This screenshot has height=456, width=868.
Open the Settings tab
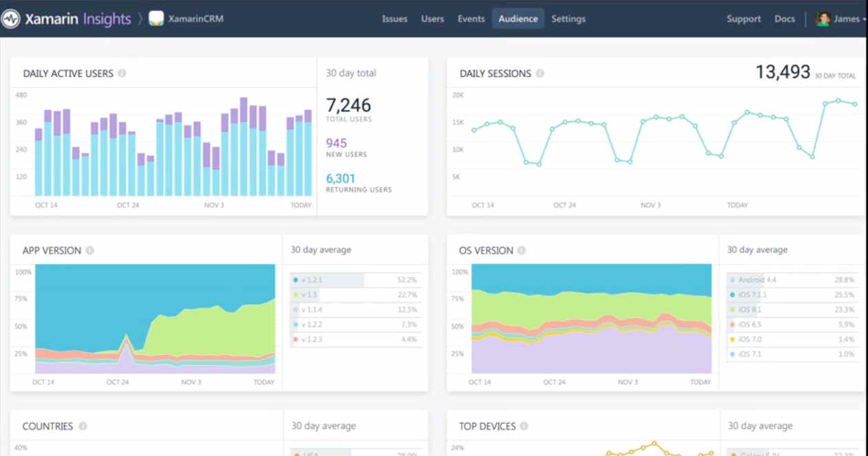click(x=569, y=19)
